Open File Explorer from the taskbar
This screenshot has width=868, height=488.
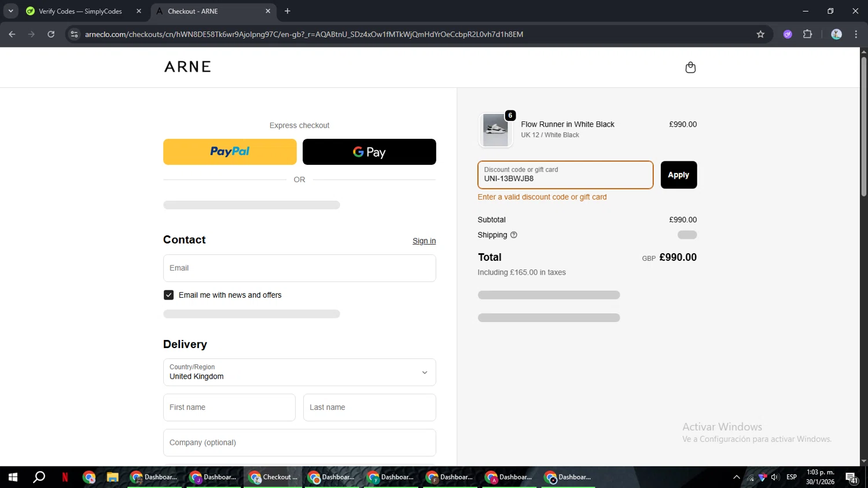point(112,477)
